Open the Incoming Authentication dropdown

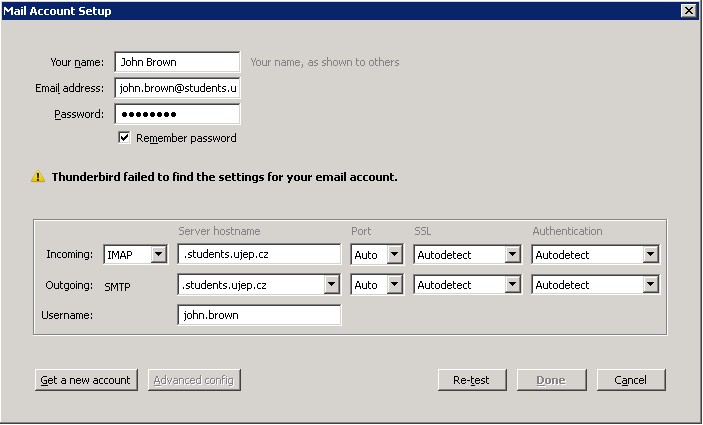point(650,255)
